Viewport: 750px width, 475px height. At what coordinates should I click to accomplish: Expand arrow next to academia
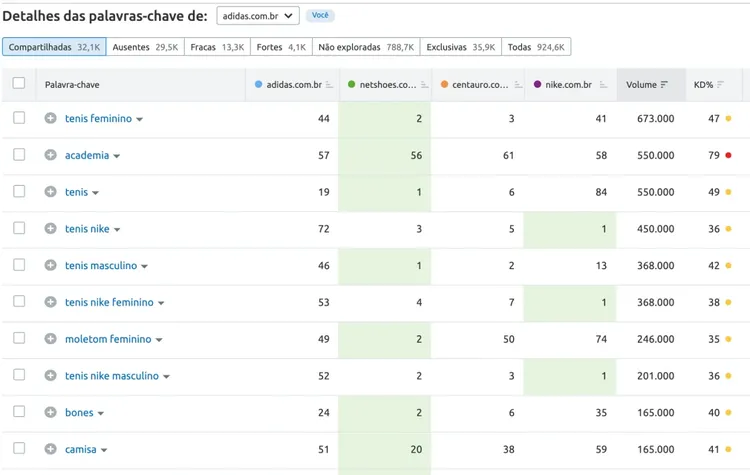(117, 156)
